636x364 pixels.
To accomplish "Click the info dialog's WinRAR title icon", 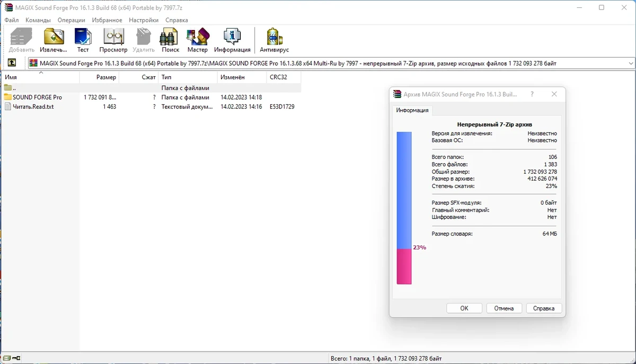I will click(x=397, y=94).
